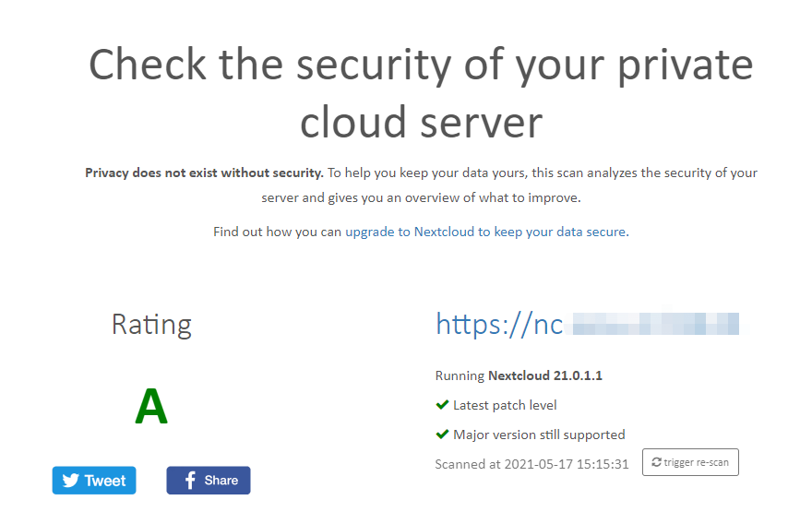This screenshot has height=524, width=812.
Task: Click the 'Find out how you can' text
Action: (278, 232)
